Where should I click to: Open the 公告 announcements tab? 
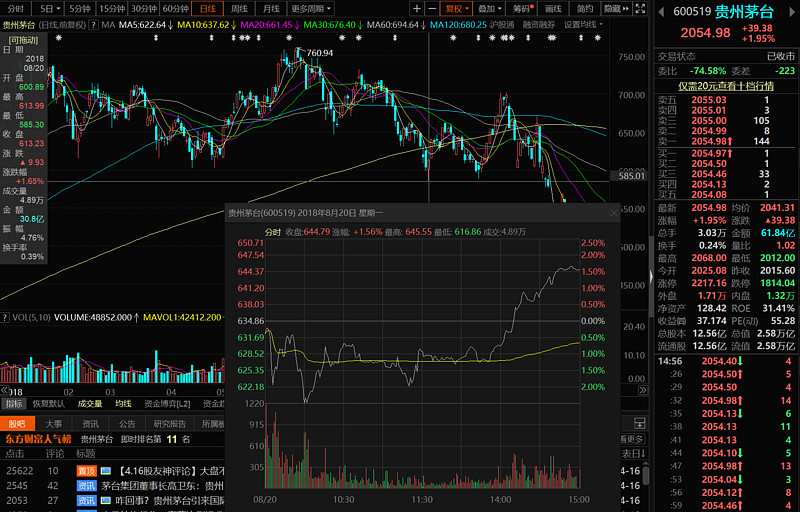[127, 423]
